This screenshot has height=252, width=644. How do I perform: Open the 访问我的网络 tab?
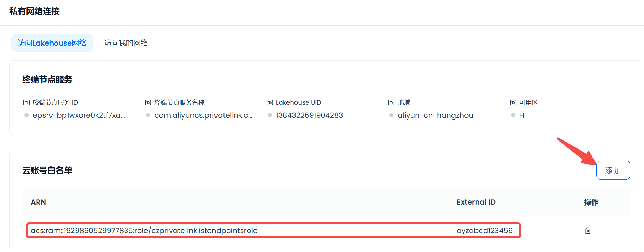[x=126, y=43]
